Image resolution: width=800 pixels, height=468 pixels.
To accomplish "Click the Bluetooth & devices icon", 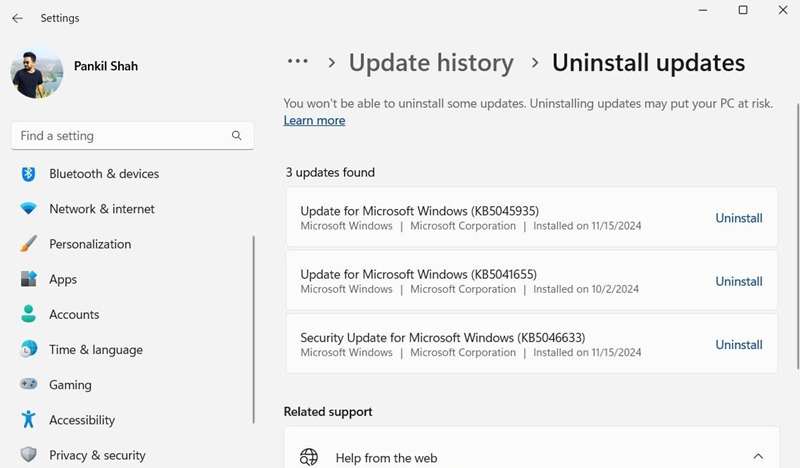I will (29, 174).
